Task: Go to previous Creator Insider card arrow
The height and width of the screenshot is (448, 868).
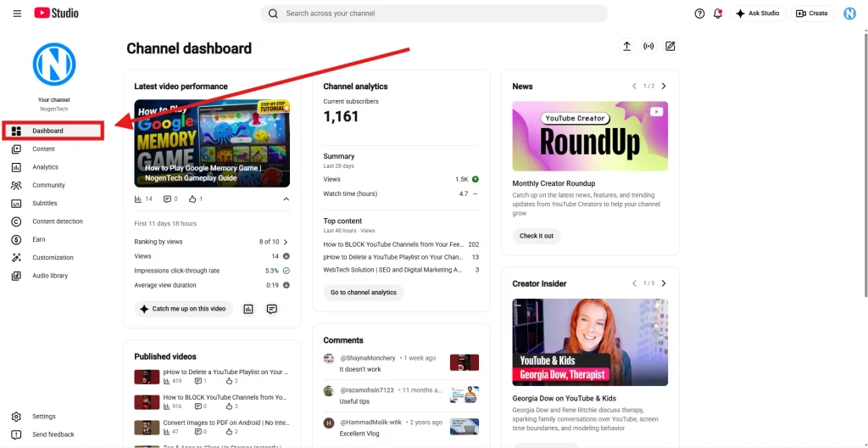Action: point(634,283)
